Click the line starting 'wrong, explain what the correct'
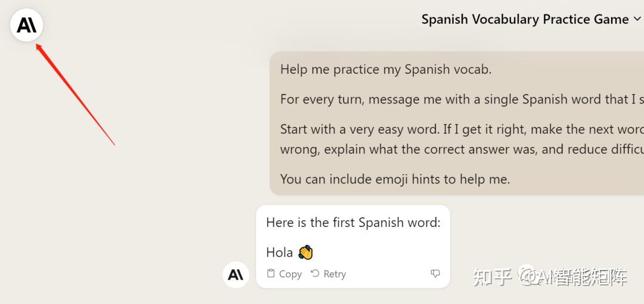The width and height of the screenshot is (644, 304). click(x=459, y=149)
